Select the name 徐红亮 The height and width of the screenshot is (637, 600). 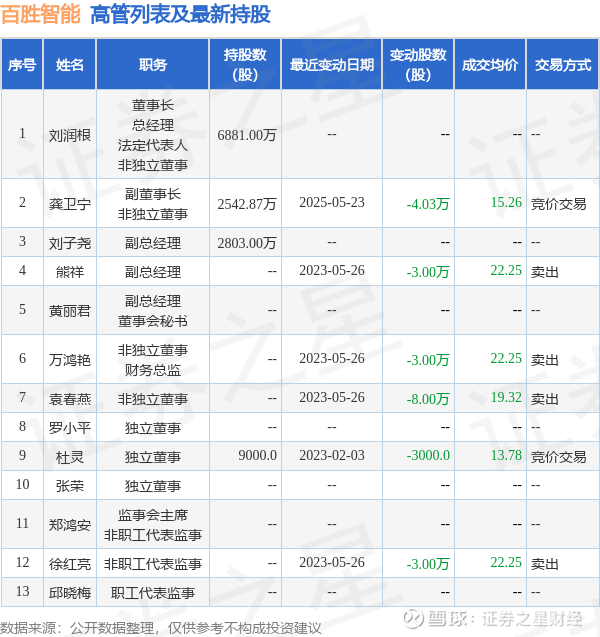tap(70, 564)
